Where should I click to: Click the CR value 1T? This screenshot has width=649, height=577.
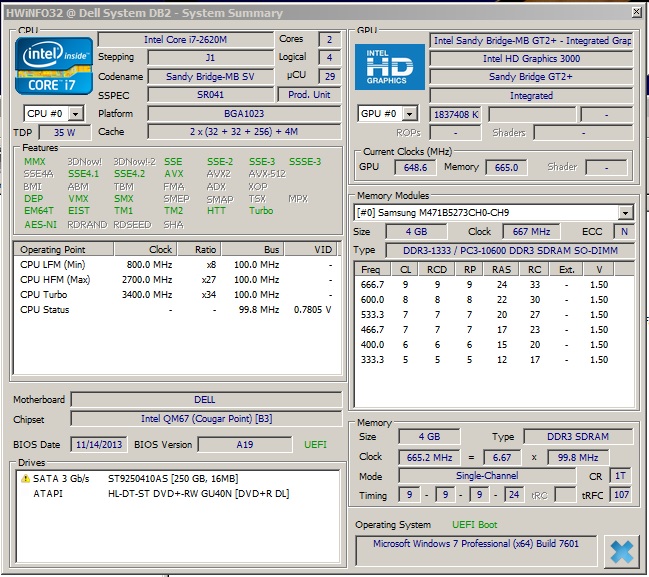[620, 476]
